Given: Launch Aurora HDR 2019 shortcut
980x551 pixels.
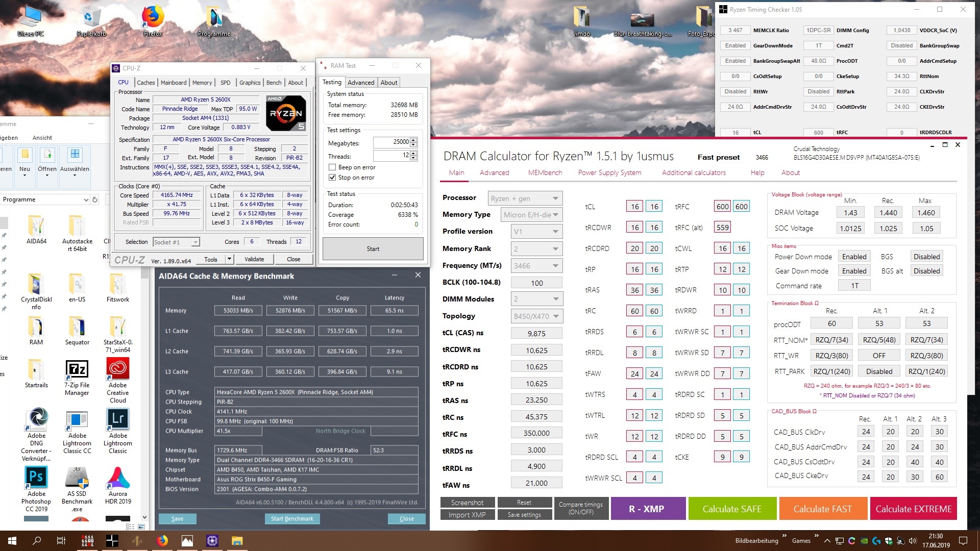Looking at the screenshot, I should [x=118, y=478].
